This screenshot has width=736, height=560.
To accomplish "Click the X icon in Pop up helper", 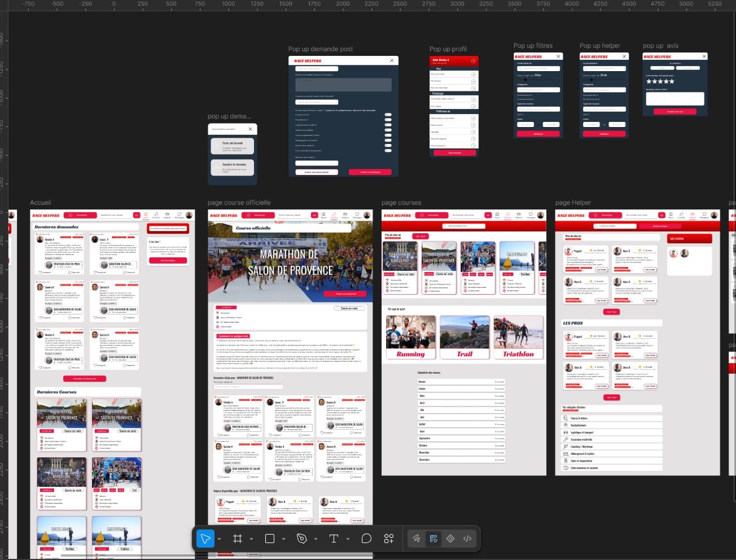I will 625,56.
